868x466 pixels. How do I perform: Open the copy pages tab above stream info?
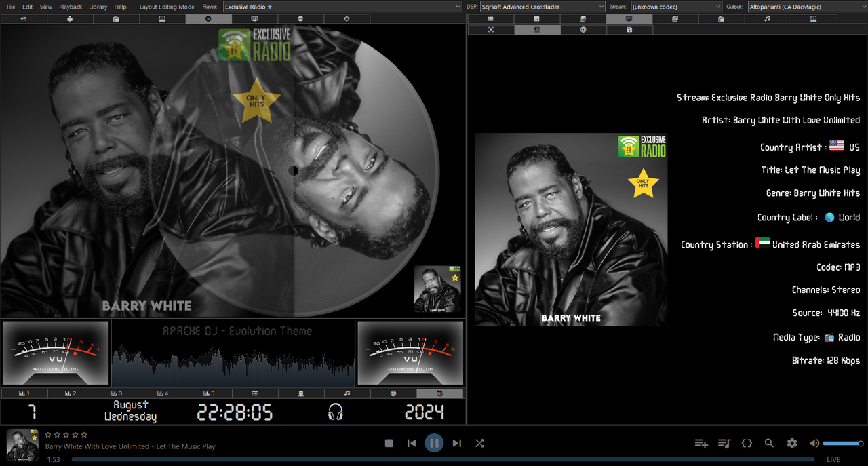pos(675,19)
